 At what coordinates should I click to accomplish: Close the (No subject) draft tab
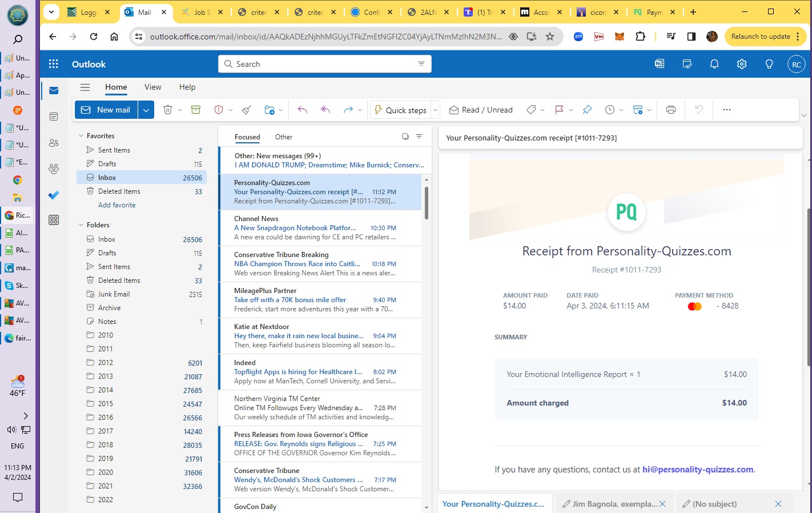click(778, 504)
